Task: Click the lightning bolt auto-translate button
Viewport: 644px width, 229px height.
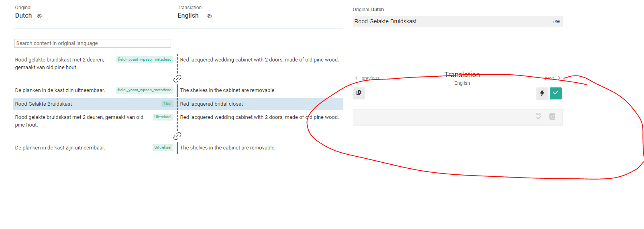Action: 542,93
